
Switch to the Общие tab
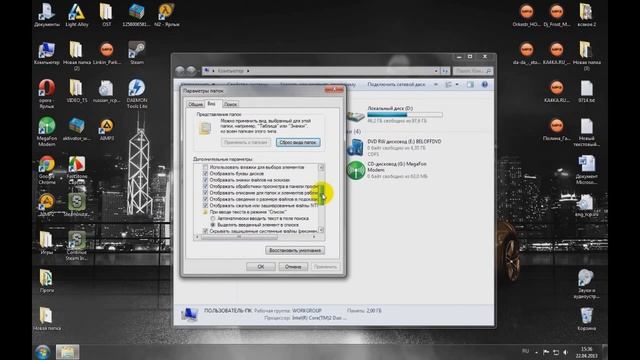pos(195,104)
